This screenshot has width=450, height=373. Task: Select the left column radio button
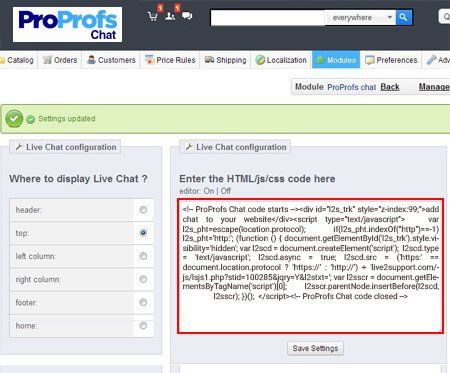click(x=143, y=256)
